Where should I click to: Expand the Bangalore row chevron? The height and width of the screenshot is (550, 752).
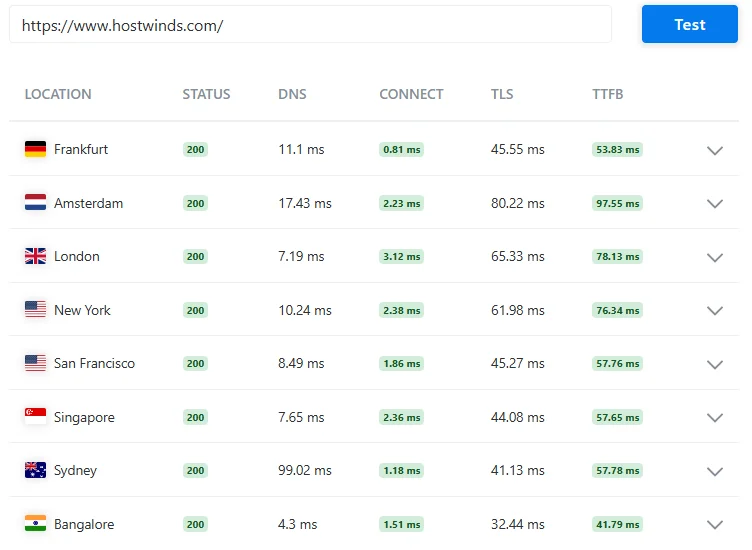pyautogui.click(x=715, y=525)
